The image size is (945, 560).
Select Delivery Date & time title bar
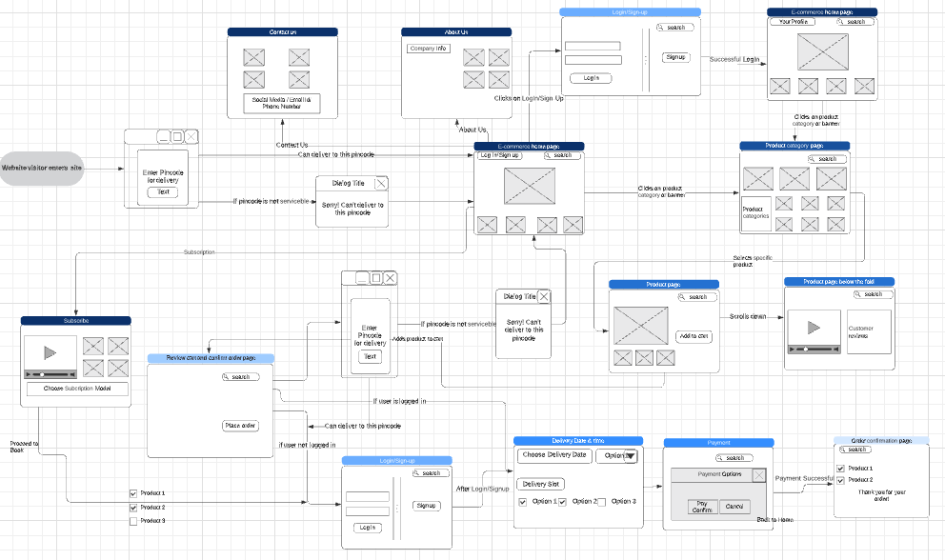[578, 441]
